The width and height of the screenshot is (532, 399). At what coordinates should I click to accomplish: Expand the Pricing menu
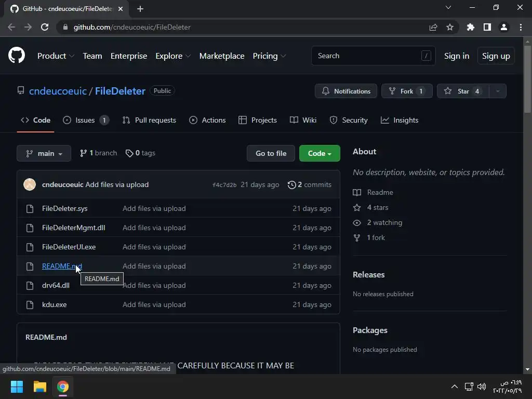[x=270, y=56]
